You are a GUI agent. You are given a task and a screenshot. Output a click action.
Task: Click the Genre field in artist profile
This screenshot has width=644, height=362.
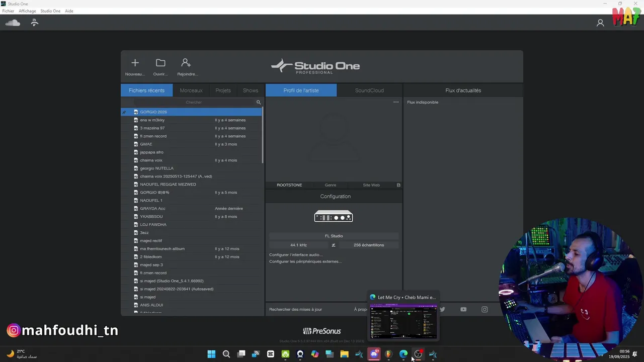point(331,185)
